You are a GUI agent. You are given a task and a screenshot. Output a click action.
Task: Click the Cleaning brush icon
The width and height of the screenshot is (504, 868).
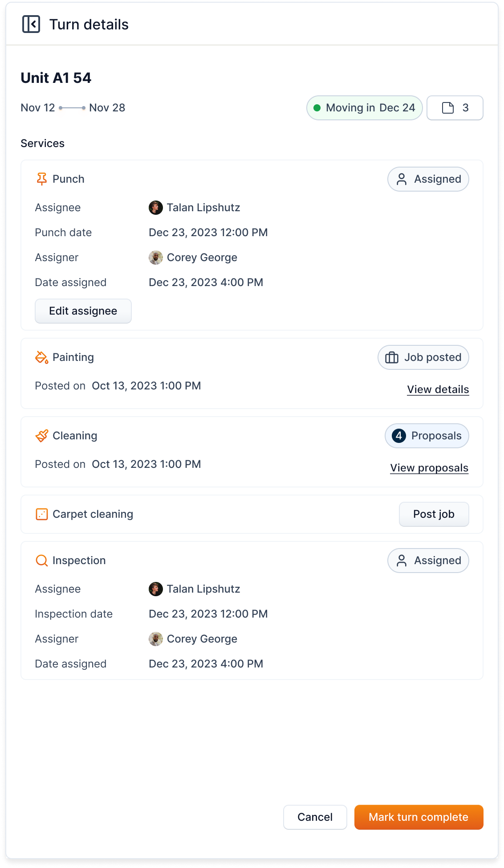point(41,436)
